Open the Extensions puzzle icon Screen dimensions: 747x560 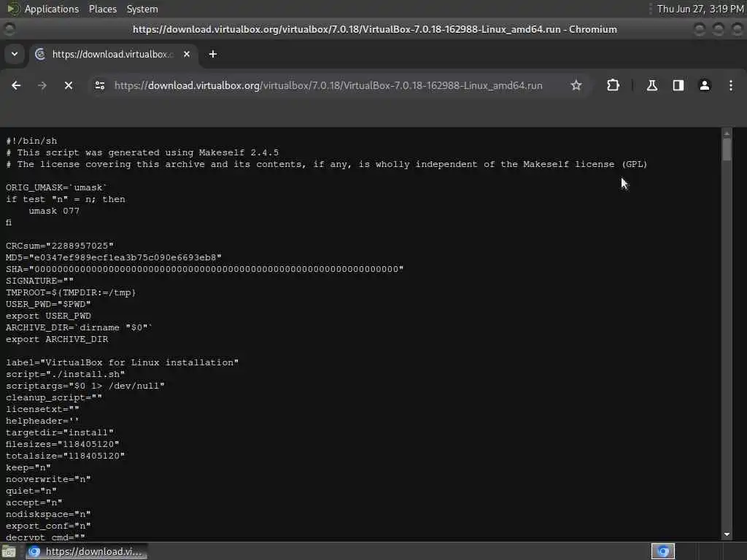(613, 86)
